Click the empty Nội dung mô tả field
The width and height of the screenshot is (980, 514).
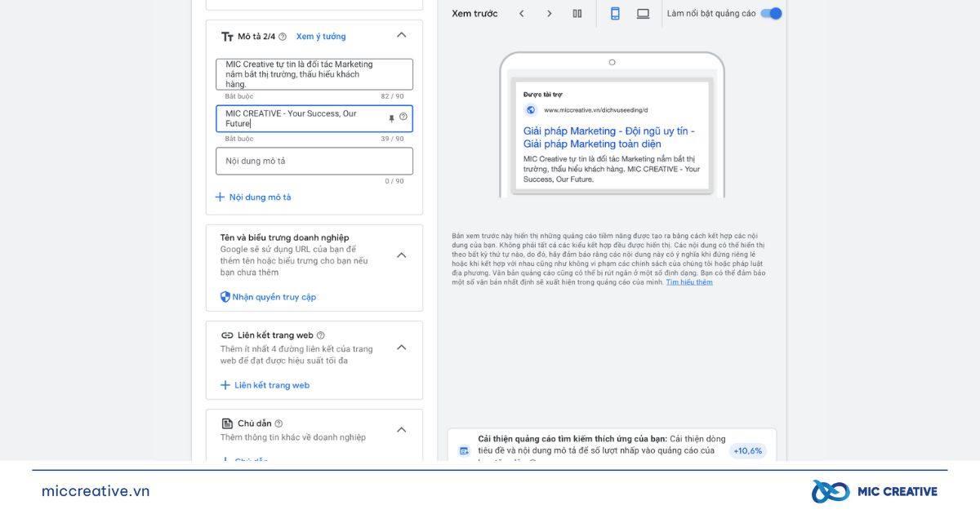(x=314, y=161)
